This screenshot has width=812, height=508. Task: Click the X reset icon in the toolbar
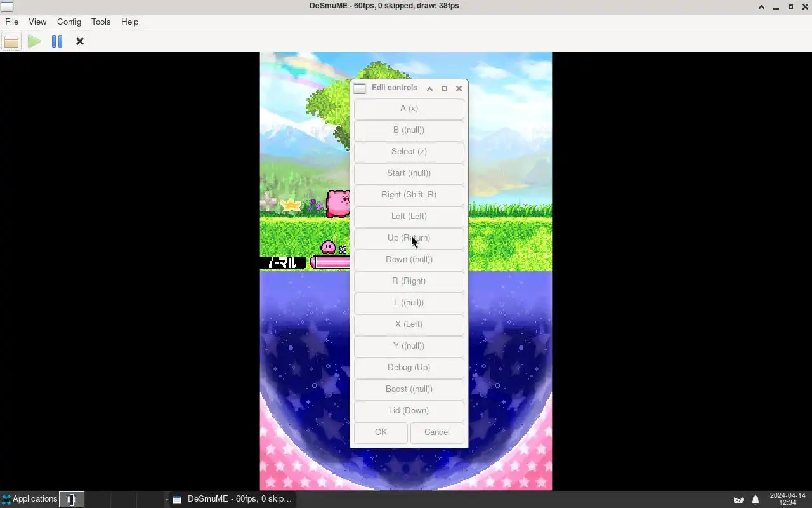pyautogui.click(x=80, y=41)
